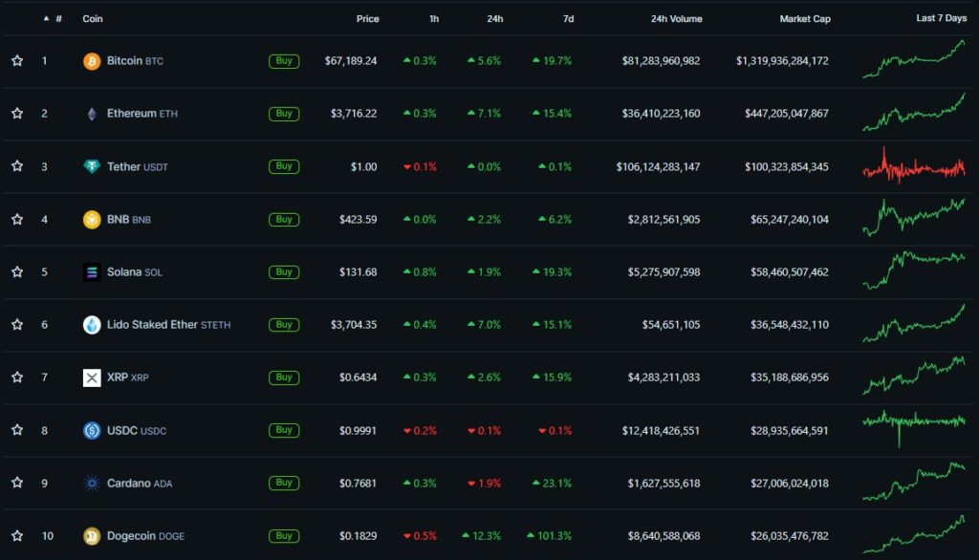
Task: Select the USDC coin logo
Action: click(92, 430)
